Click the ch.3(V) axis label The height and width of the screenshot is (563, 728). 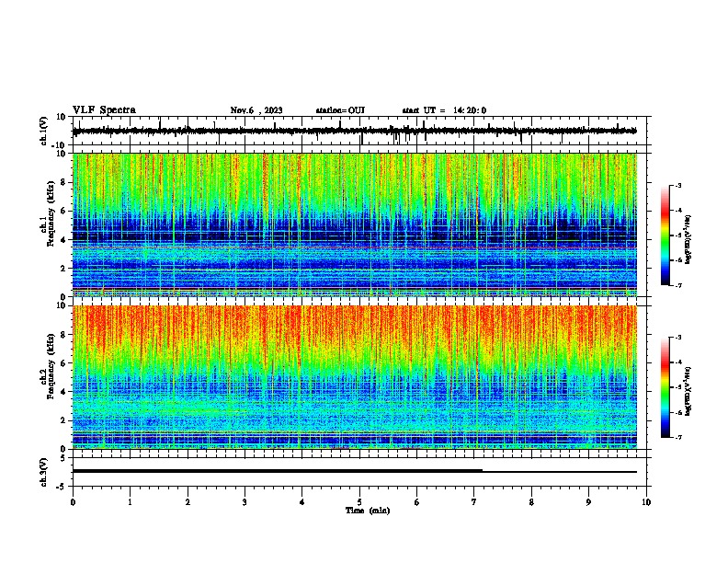coord(44,472)
